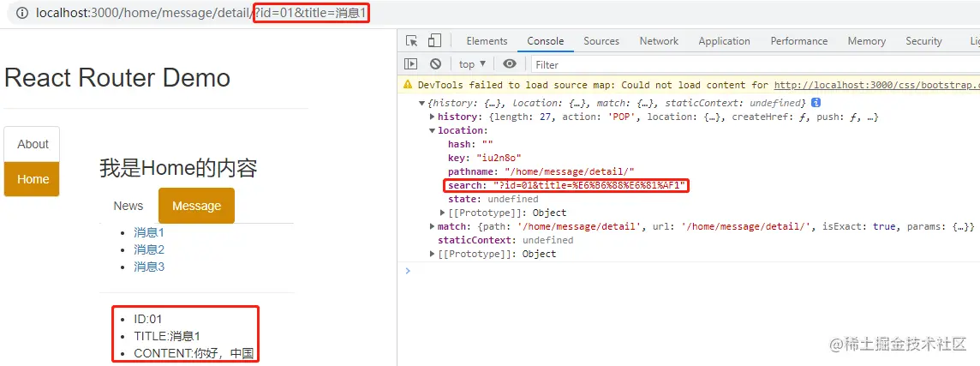Open live expression eye icon
This screenshot has height=366, width=980.
510,63
